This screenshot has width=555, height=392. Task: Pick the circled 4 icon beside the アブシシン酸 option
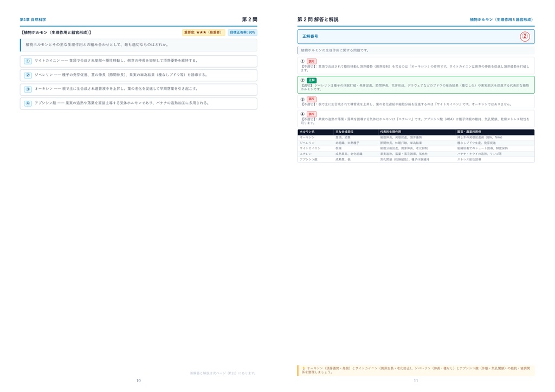pos(28,103)
